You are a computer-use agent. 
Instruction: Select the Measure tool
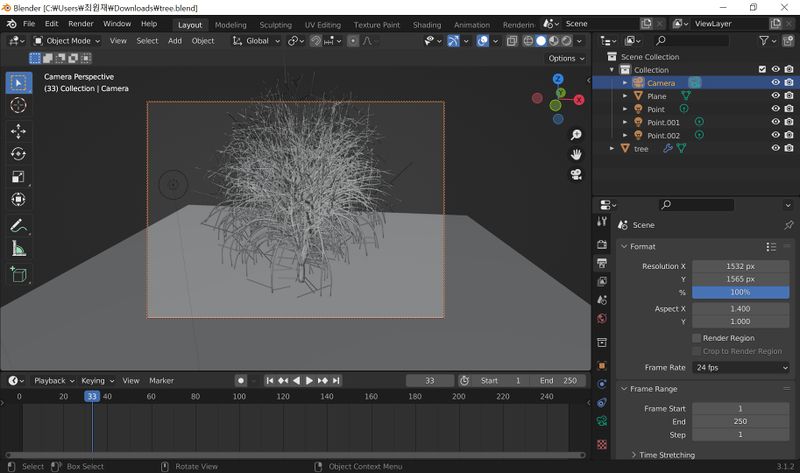[18, 248]
